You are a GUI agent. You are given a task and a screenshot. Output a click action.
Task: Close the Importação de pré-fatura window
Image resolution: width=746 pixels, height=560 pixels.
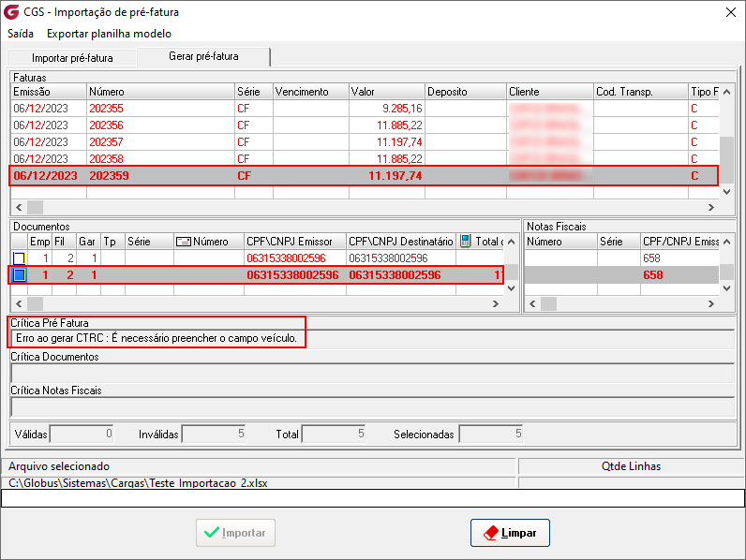coord(731,12)
